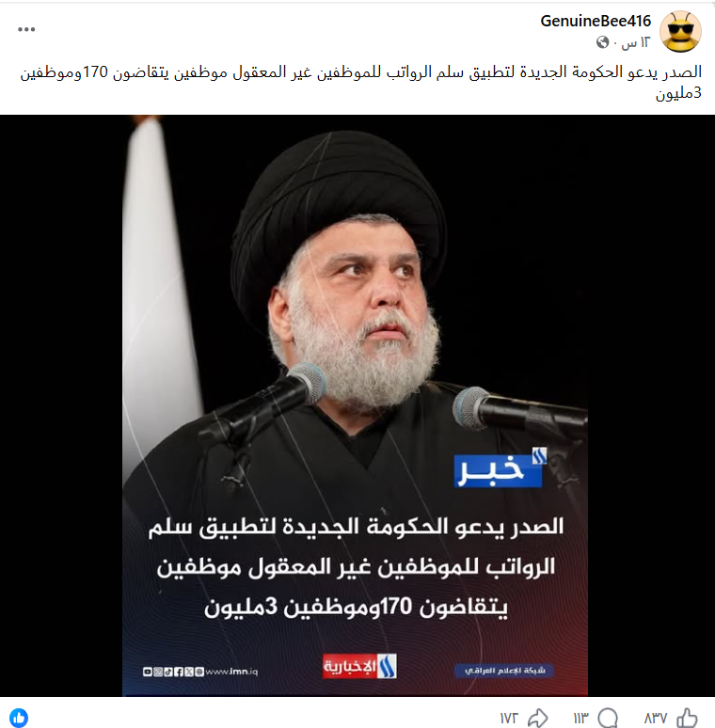The width and height of the screenshot is (715, 728).
Task: Click the ١٧٢ shares count
Action: (509, 719)
